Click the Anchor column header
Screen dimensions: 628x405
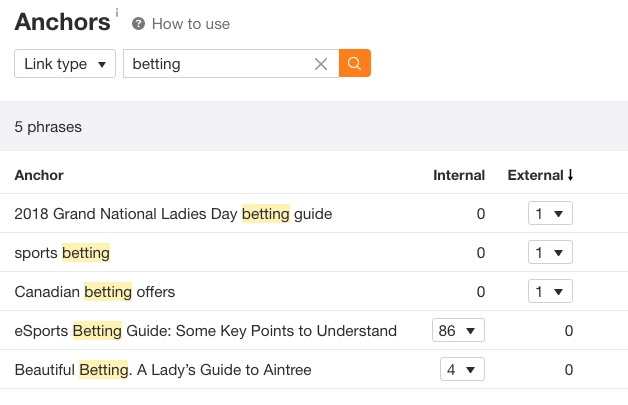(39, 175)
